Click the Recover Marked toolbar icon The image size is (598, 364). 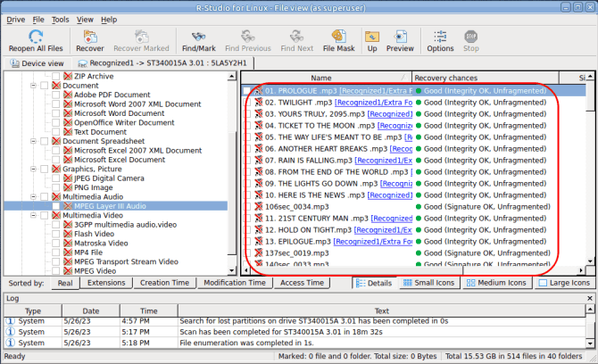coord(141,37)
